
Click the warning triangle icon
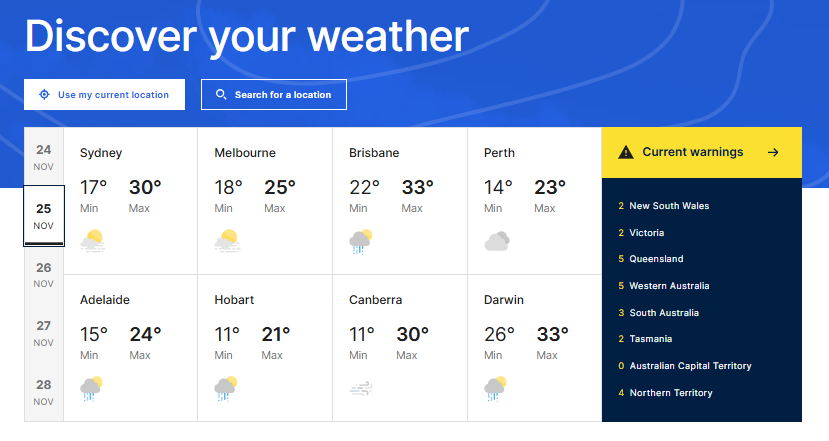(x=626, y=152)
